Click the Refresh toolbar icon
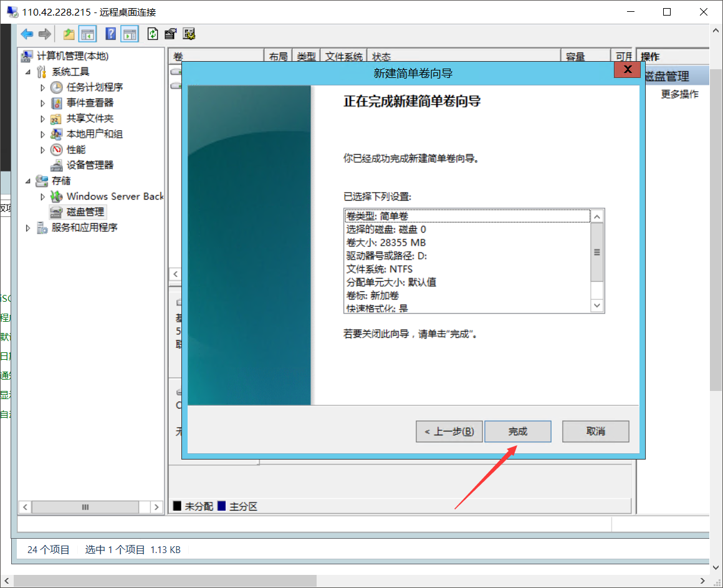 tap(153, 34)
